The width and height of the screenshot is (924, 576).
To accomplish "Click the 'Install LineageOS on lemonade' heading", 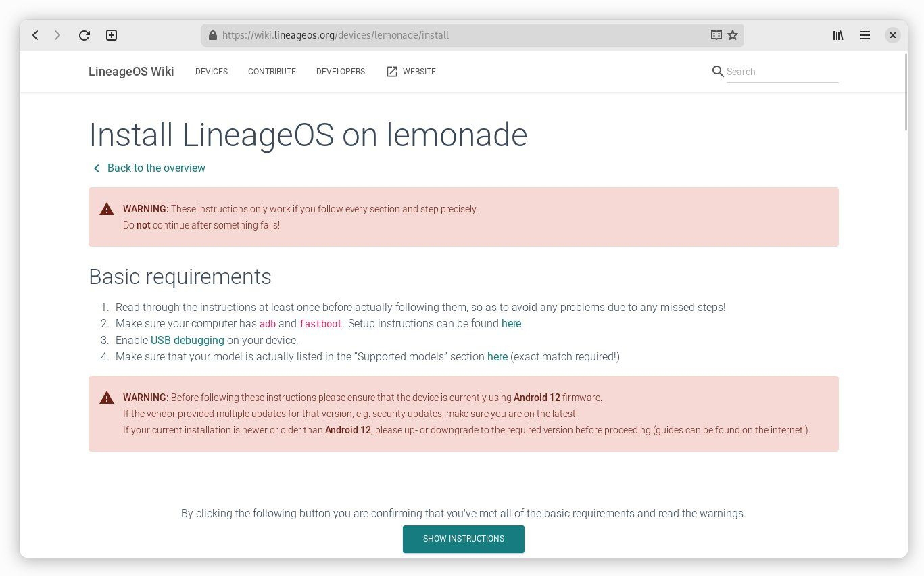I will [x=308, y=135].
